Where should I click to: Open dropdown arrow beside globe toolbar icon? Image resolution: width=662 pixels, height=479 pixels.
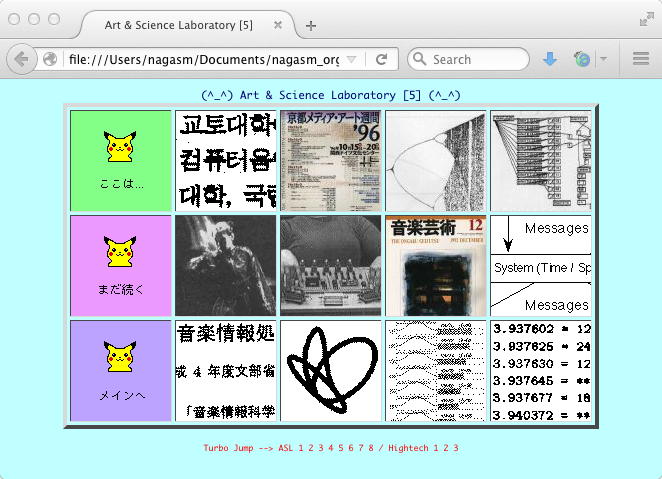tap(603, 59)
